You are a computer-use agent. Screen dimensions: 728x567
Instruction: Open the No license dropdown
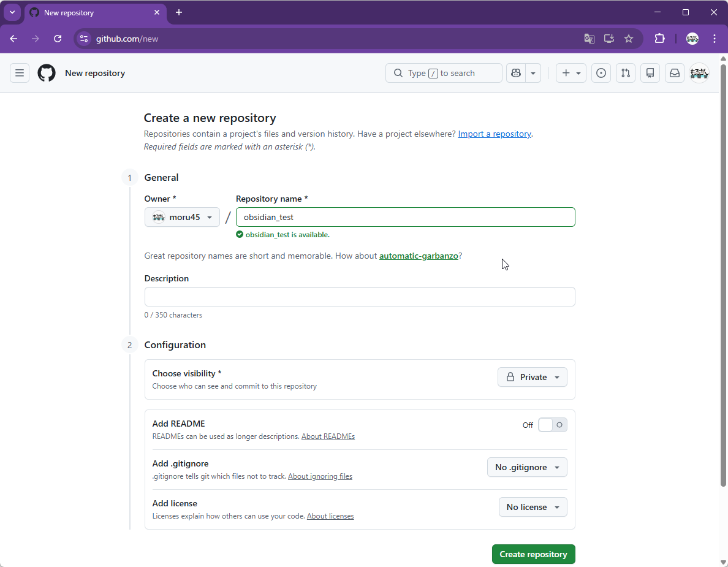point(533,507)
